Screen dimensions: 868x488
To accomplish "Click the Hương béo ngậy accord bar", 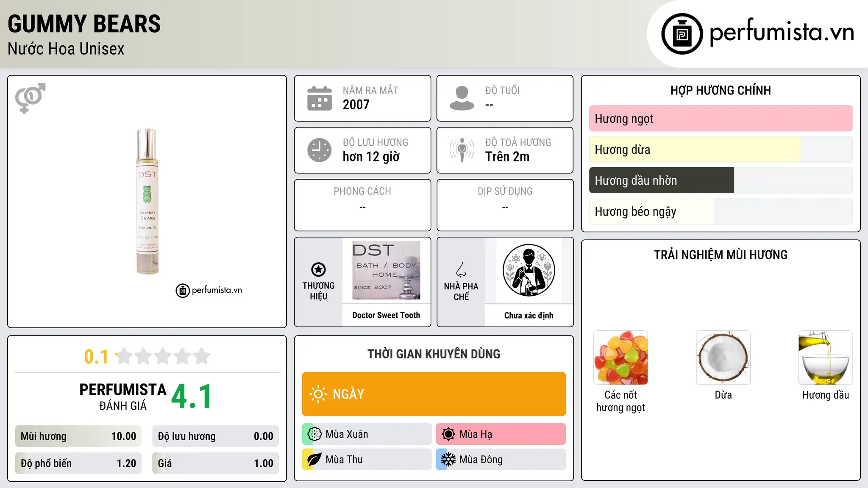I will coord(721,211).
